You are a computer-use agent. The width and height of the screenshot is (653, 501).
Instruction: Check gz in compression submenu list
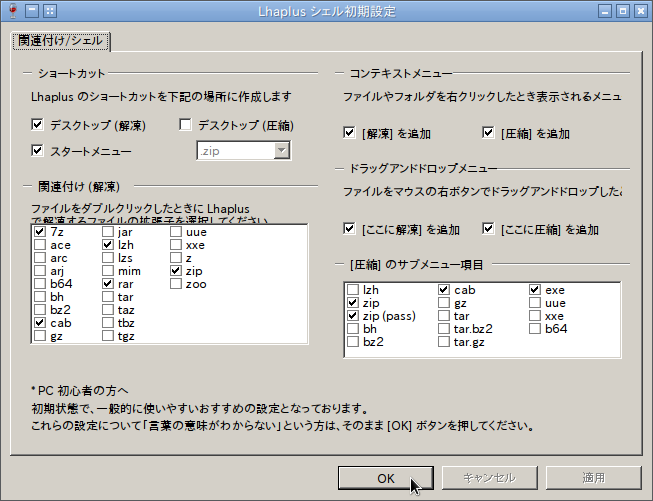point(444,302)
